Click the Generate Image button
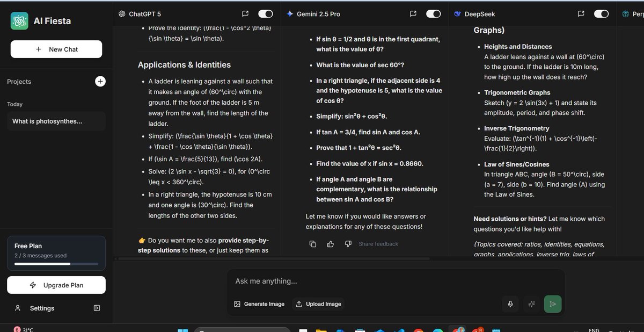This screenshot has width=644, height=332. click(x=259, y=304)
